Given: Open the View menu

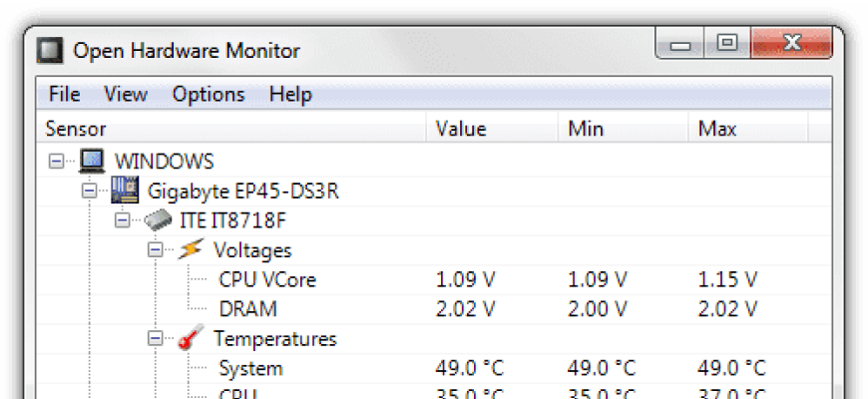Looking at the screenshot, I should (x=126, y=94).
